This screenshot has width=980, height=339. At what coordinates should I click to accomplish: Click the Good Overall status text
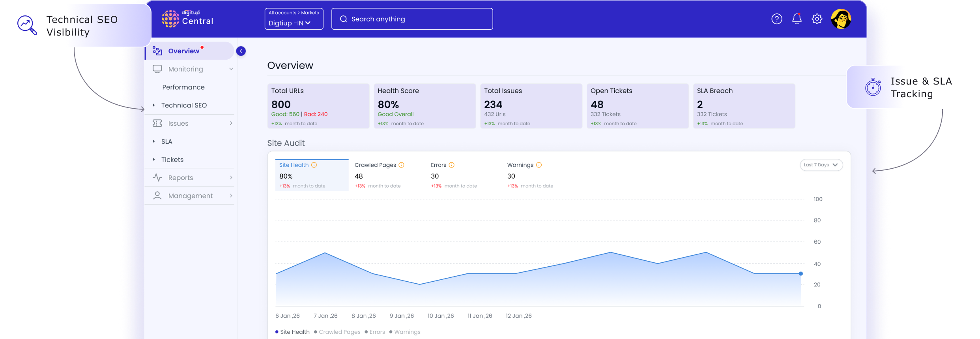396,114
